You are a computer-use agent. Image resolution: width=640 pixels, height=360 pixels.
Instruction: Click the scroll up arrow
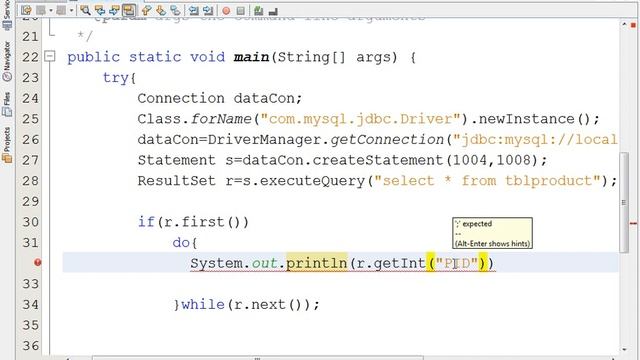(x=624, y=24)
